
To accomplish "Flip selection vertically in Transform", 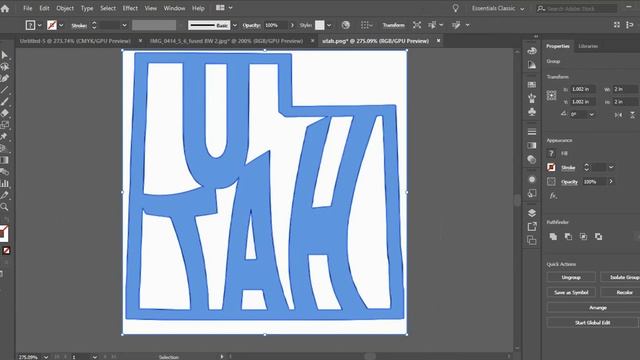I will coord(632,115).
